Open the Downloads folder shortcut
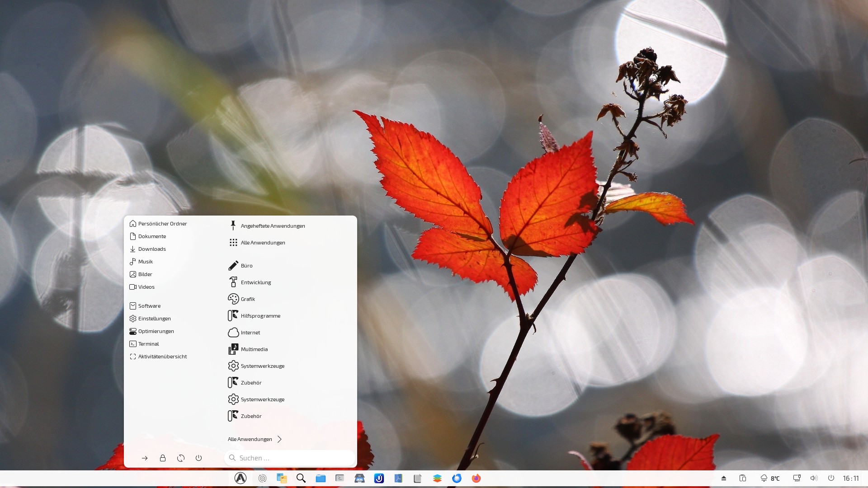Screen dimensions: 868x488 152,249
